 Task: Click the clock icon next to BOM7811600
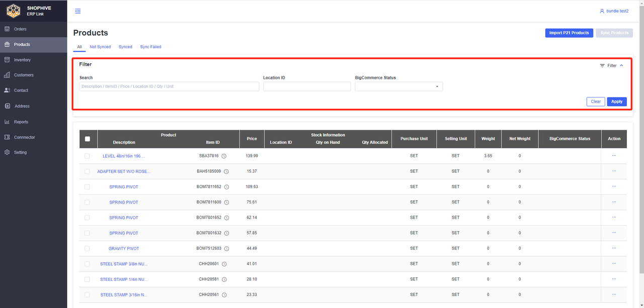coord(226,202)
